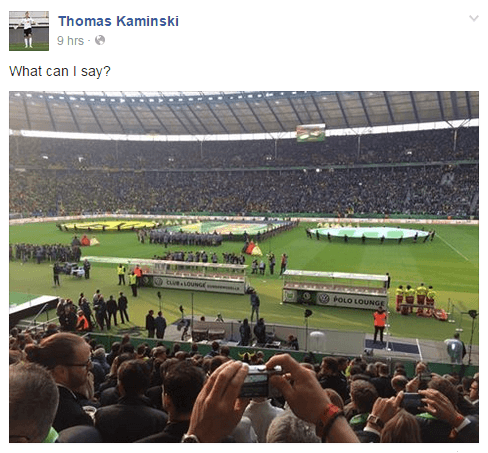This screenshot has width=488, height=453.
Task: Click the steward in orange vest
Action: 380,324
